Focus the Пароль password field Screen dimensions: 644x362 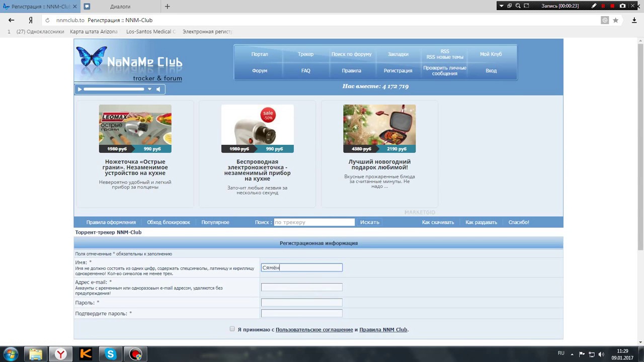(x=301, y=303)
